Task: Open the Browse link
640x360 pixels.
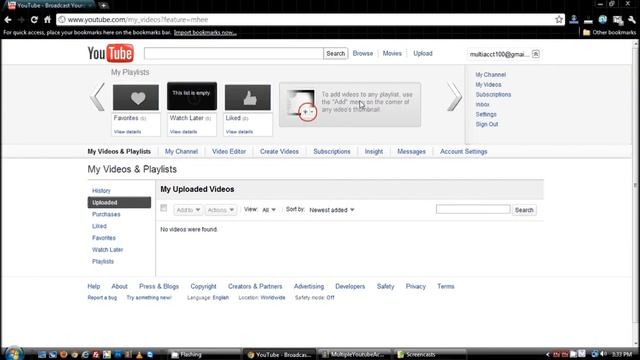Action: 363,53
